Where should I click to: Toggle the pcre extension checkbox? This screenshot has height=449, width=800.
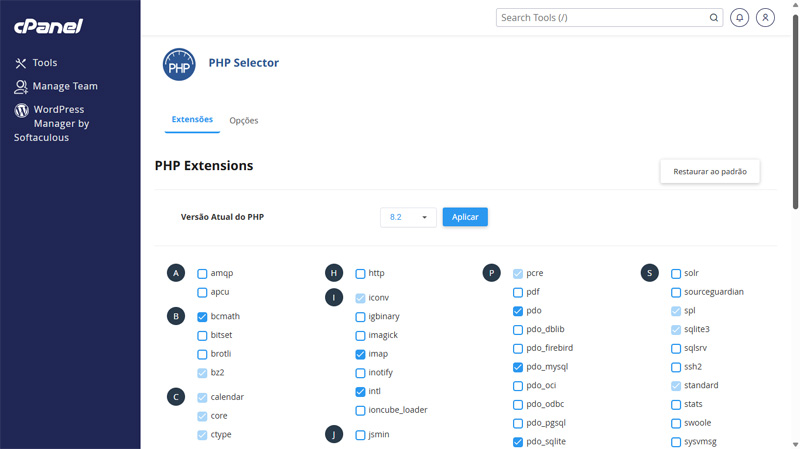[x=518, y=274]
